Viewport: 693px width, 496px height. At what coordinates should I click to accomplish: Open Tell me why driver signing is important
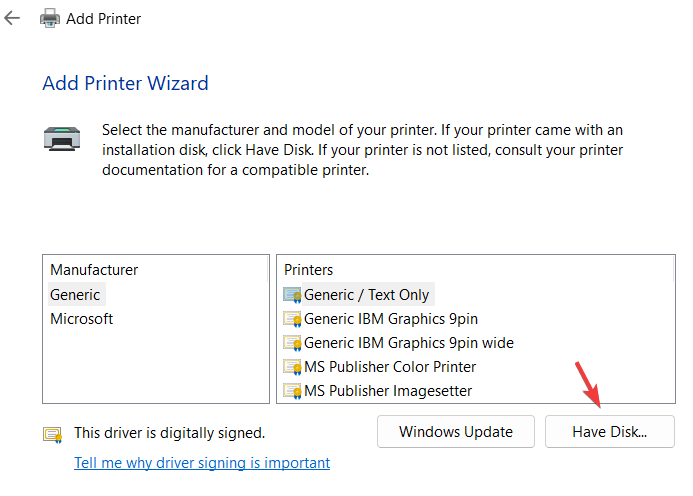tap(202, 463)
